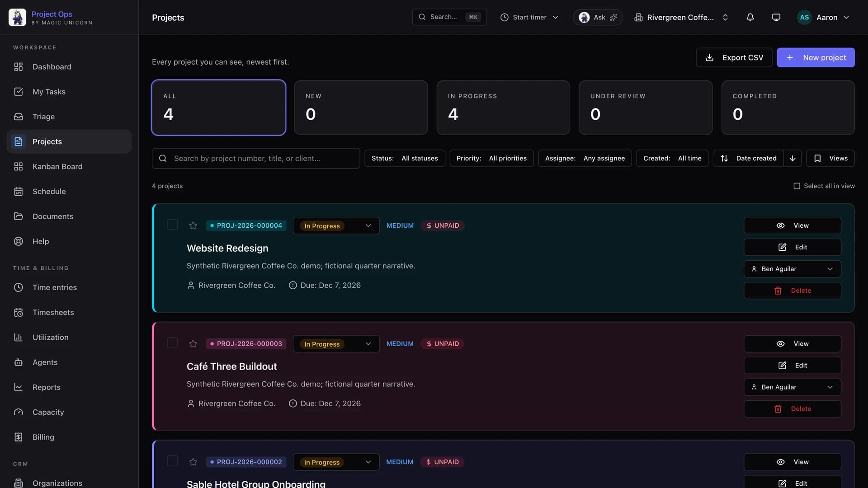
Task: Click the monitor display icon in header
Action: point(776,17)
